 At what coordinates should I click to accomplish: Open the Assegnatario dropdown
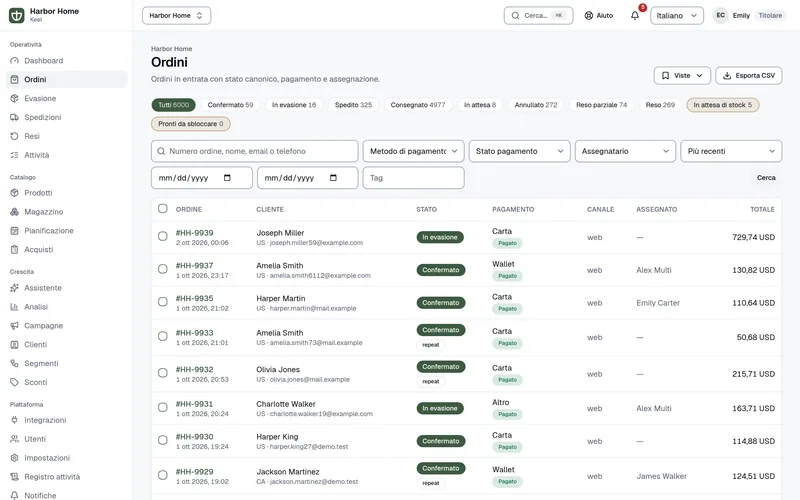pos(625,151)
